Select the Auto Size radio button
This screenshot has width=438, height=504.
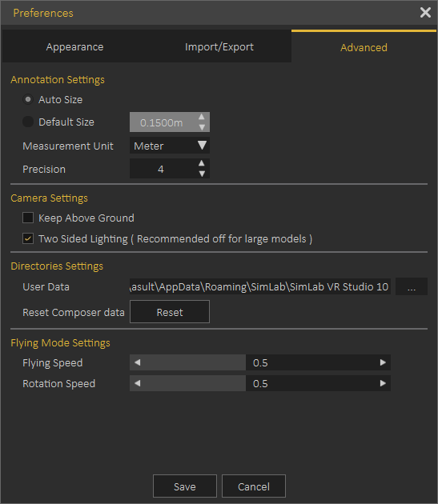[28, 100]
